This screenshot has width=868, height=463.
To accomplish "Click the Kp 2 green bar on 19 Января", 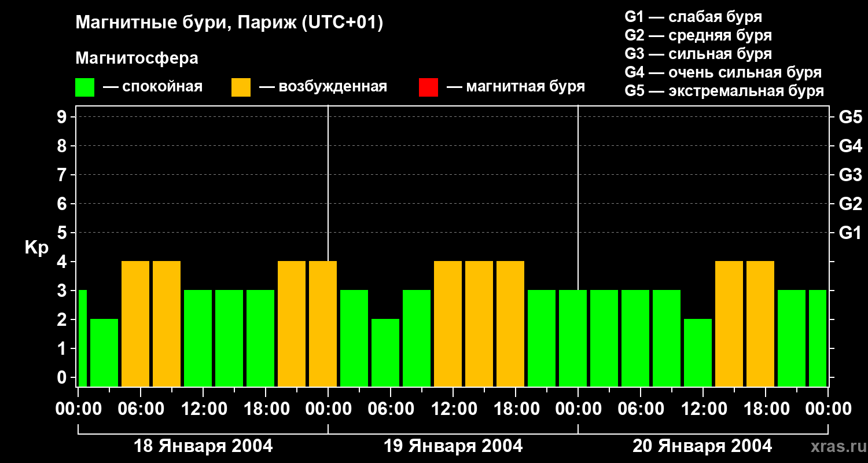I will tap(385, 352).
